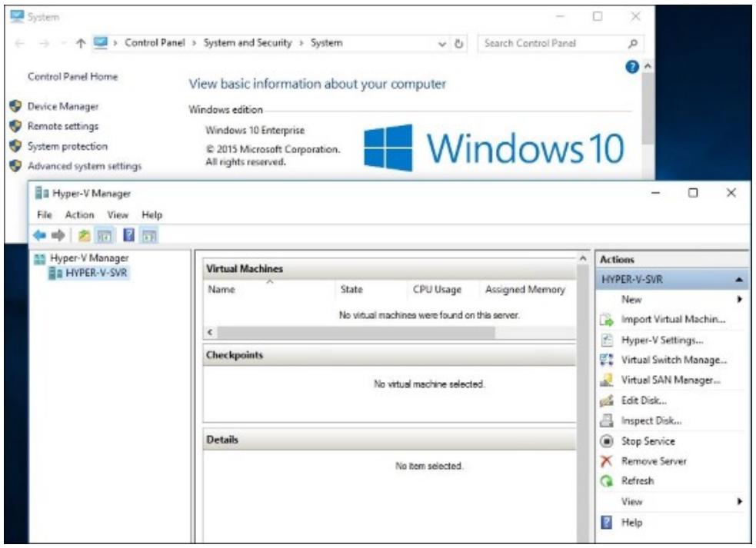
Task: Click the Virtual Machines horizontal scrollbar thumb
Action: click(x=356, y=332)
